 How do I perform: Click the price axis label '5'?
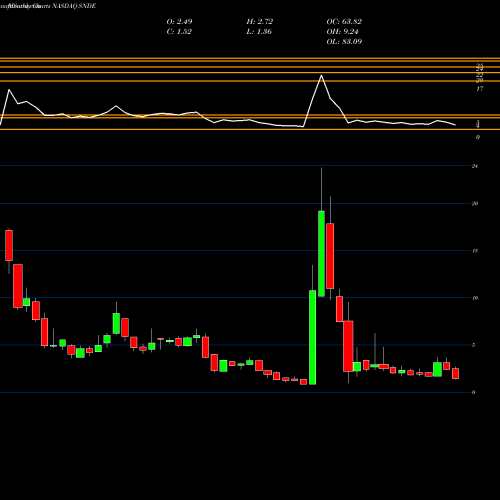pos(473,345)
